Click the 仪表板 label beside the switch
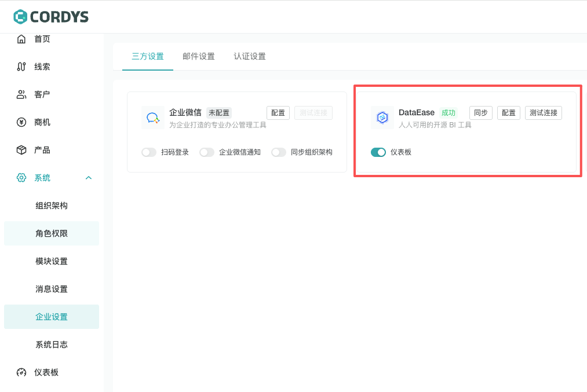This screenshot has width=587, height=392. click(401, 152)
